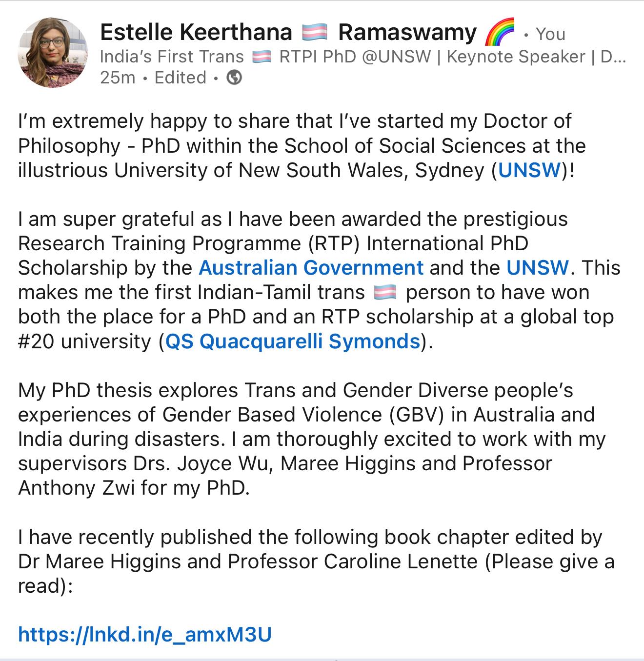The image size is (644, 661).
Task: Click the opening Doctor of Philosophy paragraph
Action: tap(302, 146)
